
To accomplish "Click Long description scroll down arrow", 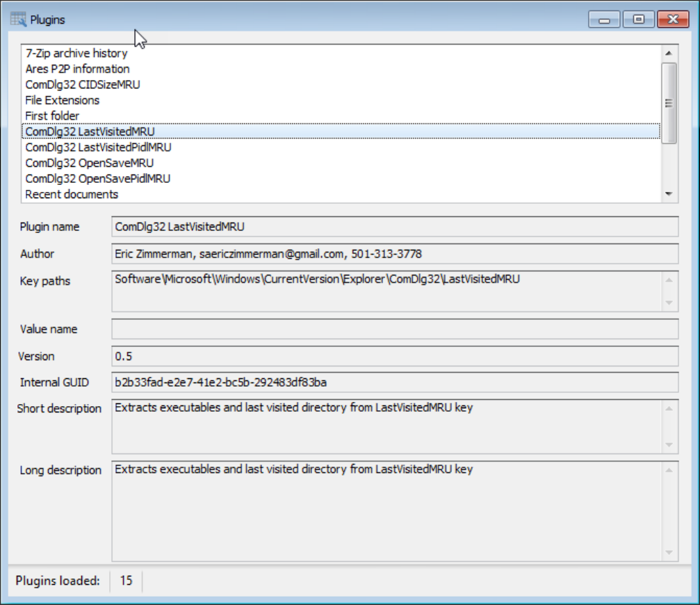I will click(669, 552).
